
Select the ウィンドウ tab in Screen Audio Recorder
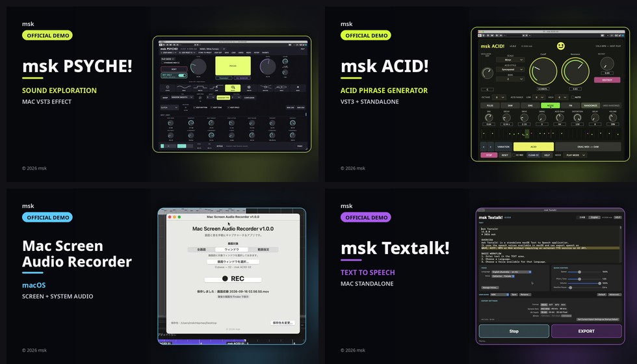click(232, 250)
